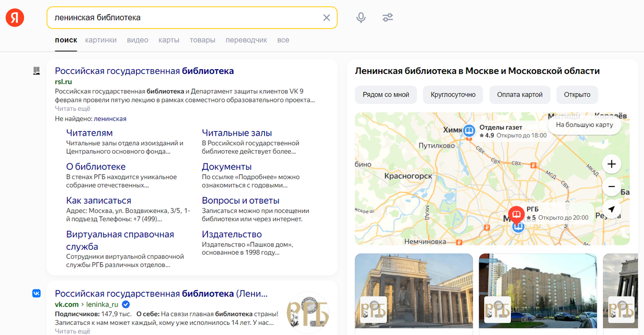
Task: Start voice search with the microphone icon
Action: [x=361, y=18]
